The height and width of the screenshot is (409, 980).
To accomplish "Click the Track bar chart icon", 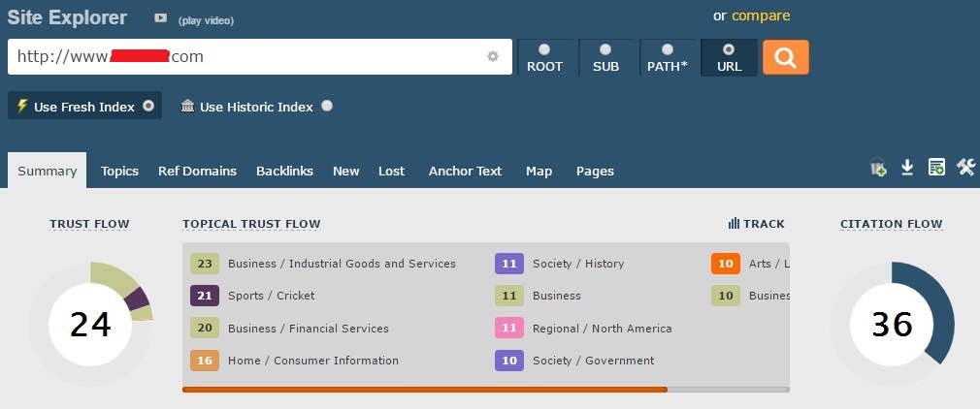I will [x=735, y=224].
